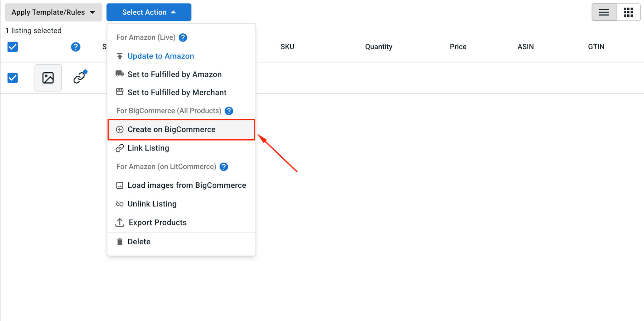Open the listing image placeholder thumbnail
The height and width of the screenshot is (321, 644).
[x=48, y=78]
